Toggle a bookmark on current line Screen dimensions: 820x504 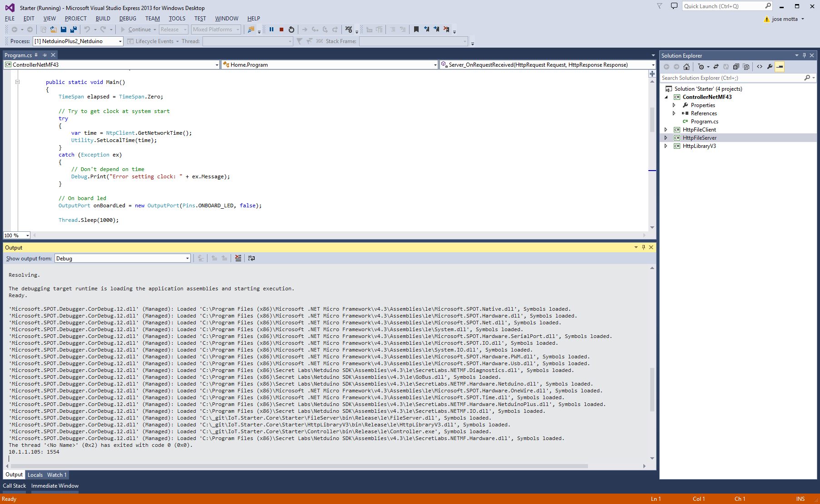pyautogui.click(x=416, y=29)
